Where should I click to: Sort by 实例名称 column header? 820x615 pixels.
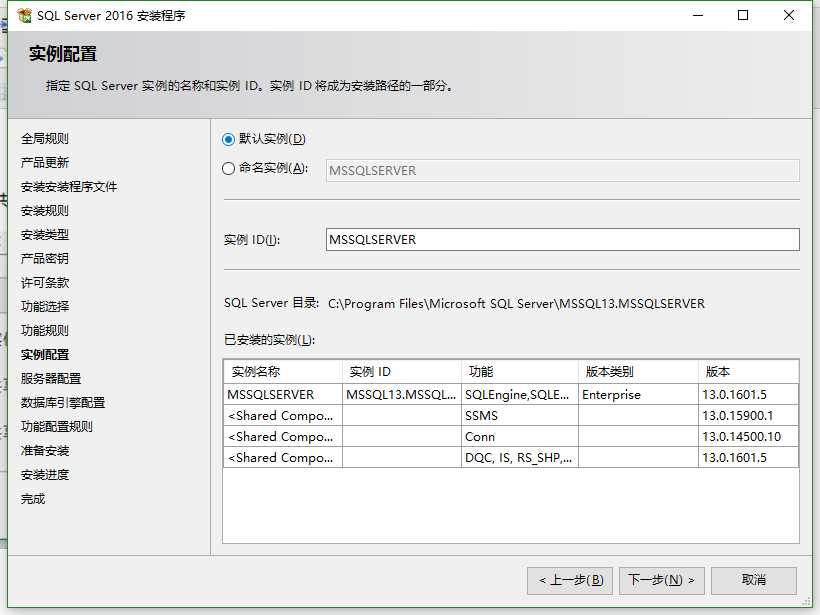(x=283, y=372)
